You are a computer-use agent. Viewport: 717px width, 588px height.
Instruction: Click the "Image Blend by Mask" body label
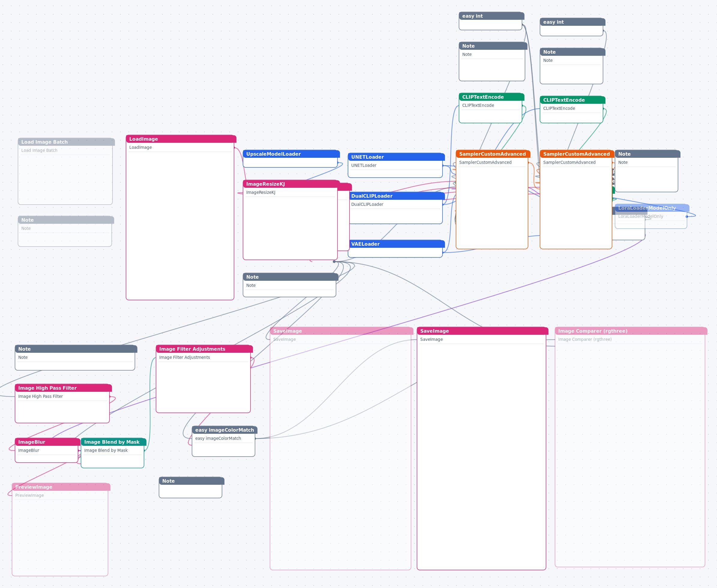[106, 450]
